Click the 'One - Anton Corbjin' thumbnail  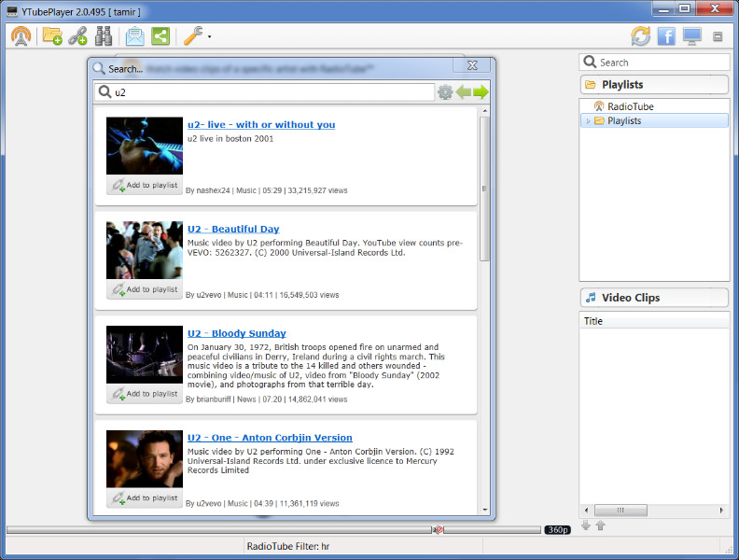[x=145, y=458]
